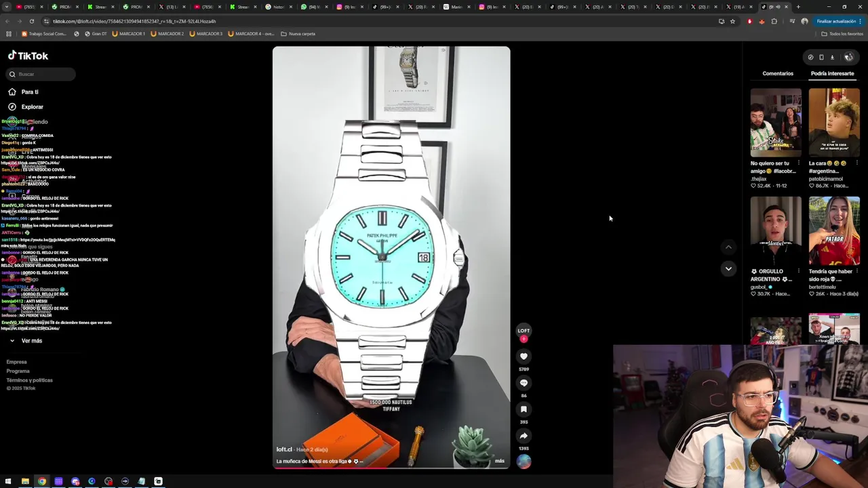Screen dimensions: 868x488
Task: Expand the video caption with más
Action: pyautogui.click(x=500, y=461)
